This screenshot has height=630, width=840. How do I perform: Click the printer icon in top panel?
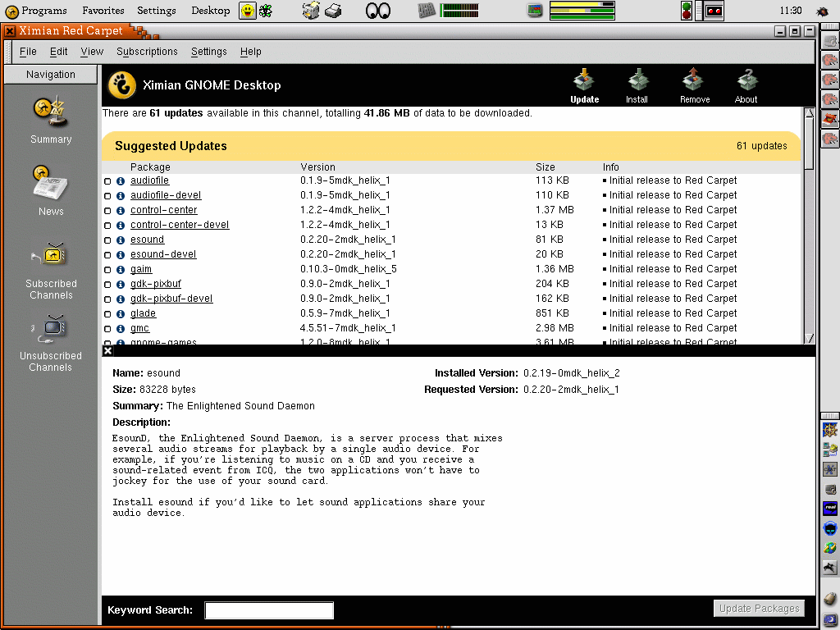pyautogui.click(x=333, y=10)
